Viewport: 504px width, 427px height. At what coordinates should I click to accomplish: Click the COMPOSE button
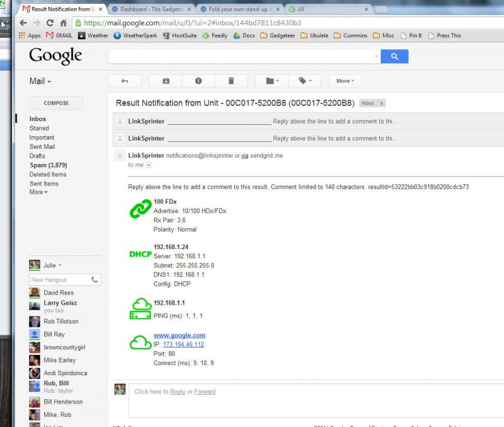point(55,103)
